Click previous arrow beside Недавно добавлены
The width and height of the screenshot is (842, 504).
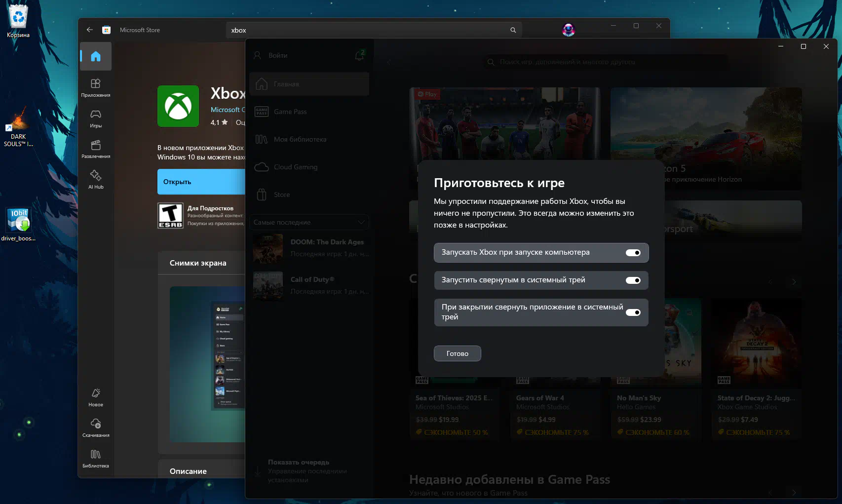coord(770,493)
